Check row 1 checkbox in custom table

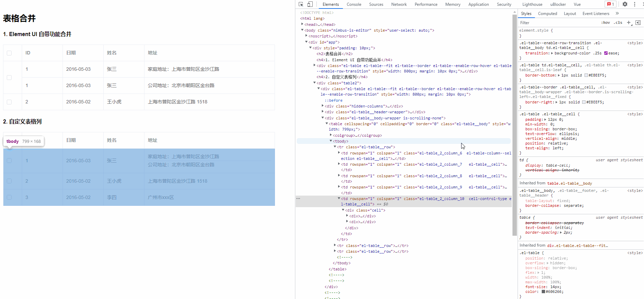(x=9, y=161)
